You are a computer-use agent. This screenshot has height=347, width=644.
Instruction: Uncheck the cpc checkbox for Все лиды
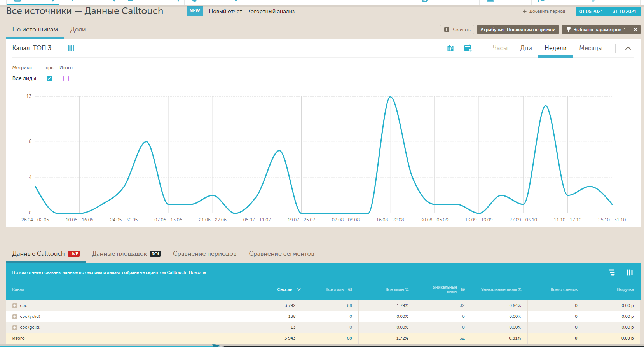[x=49, y=78]
